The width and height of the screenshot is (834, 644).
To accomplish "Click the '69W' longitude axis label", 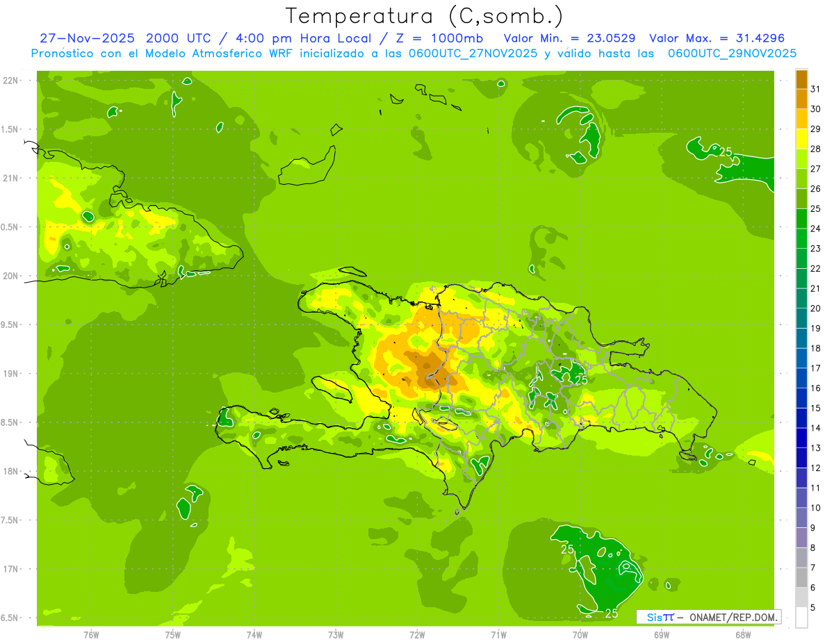I will coord(662,635).
